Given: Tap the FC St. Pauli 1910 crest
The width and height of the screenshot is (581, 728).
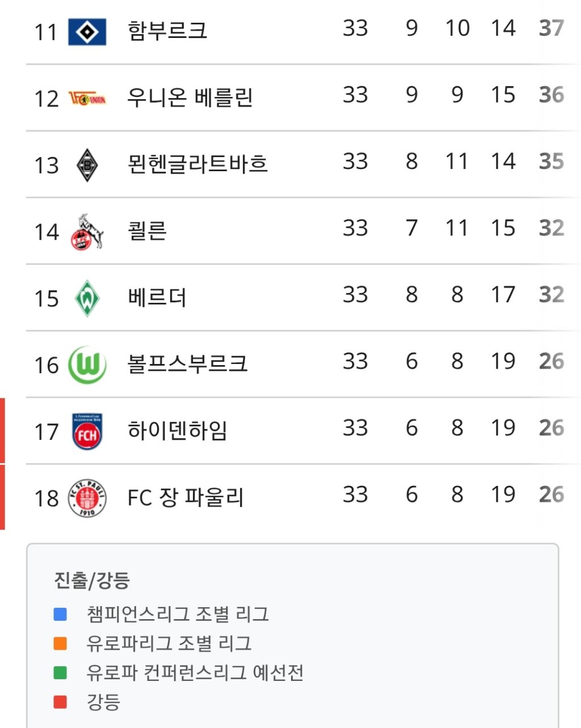Looking at the screenshot, I should (87, 498).
